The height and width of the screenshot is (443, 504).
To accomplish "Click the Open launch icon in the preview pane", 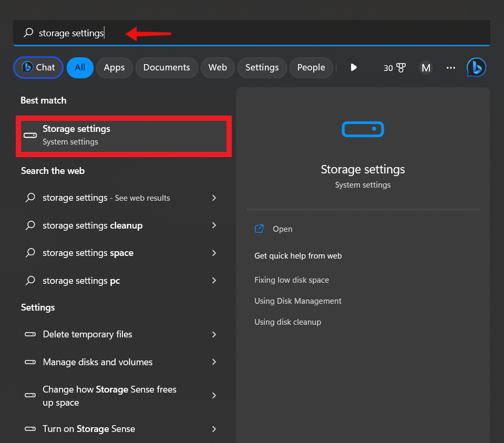I will 259,229.
